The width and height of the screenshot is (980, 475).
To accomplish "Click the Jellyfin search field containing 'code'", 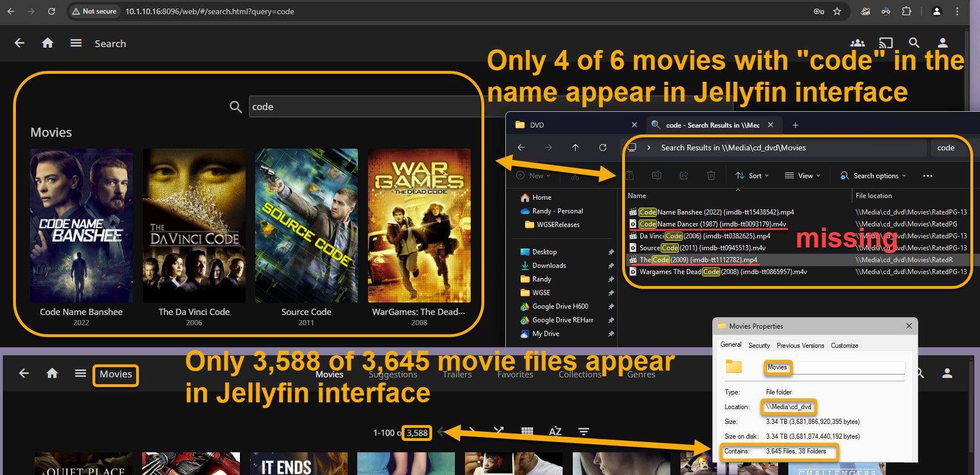I will (x=363, y=107).
